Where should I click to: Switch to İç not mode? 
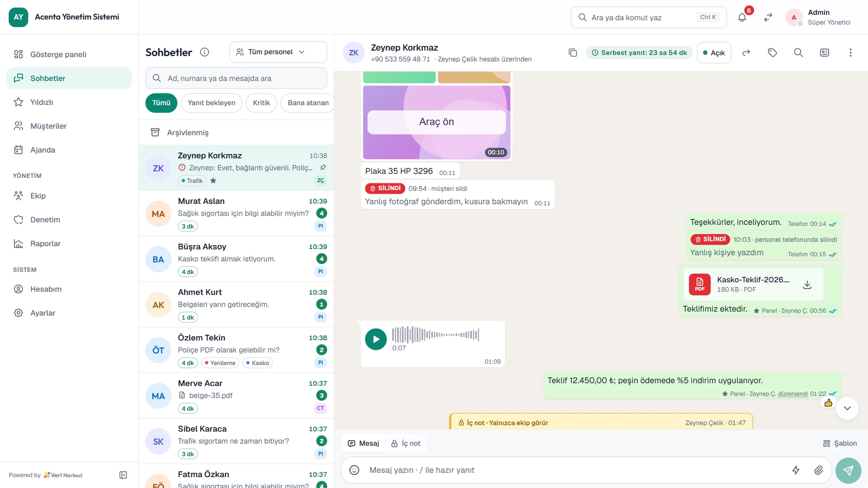pyautogui.click(x=406, y=443)
